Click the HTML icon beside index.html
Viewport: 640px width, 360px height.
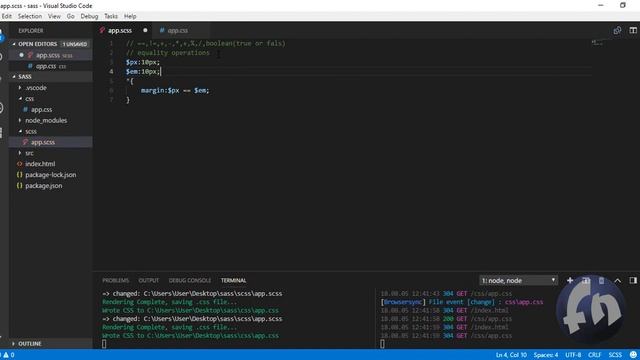(x=19, y=164)
